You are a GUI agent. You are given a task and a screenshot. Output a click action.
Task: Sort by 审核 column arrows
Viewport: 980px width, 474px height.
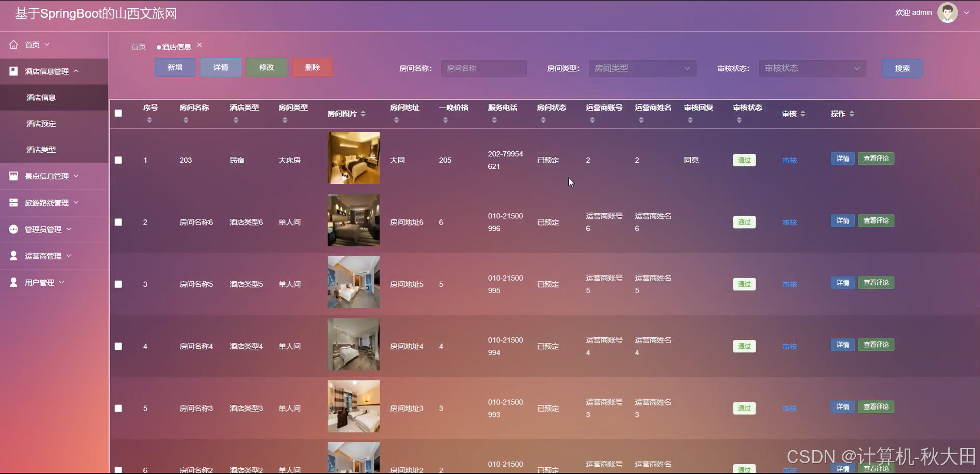point(803,114)
